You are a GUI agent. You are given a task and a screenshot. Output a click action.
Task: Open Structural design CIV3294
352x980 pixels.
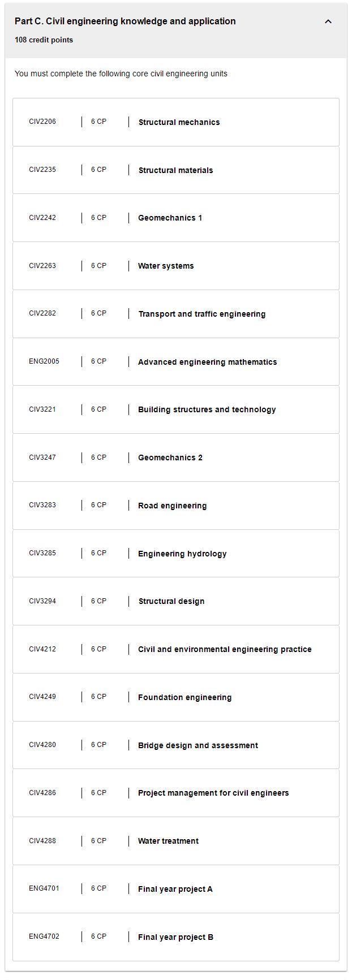point(176,601)
